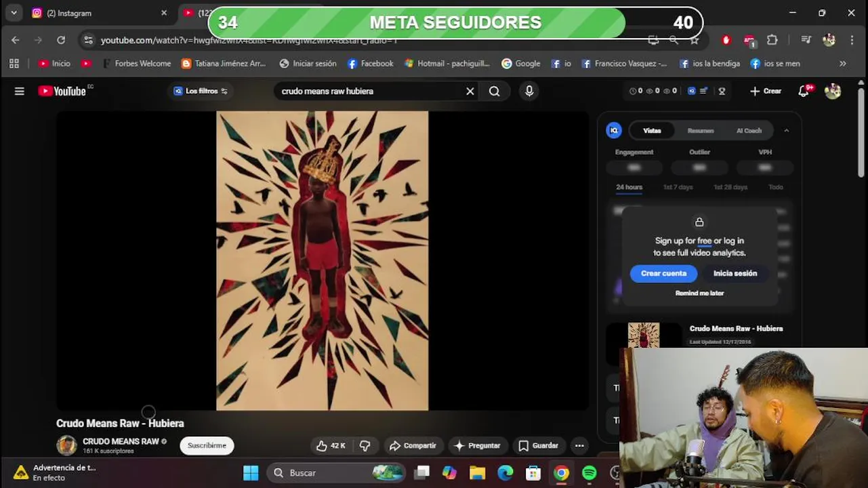Image resolution: width=868 pixels, height=488 pixels.
Task: Open more actions three-dot menu under video
Action: pyautogui.click(x=579, y=445)
